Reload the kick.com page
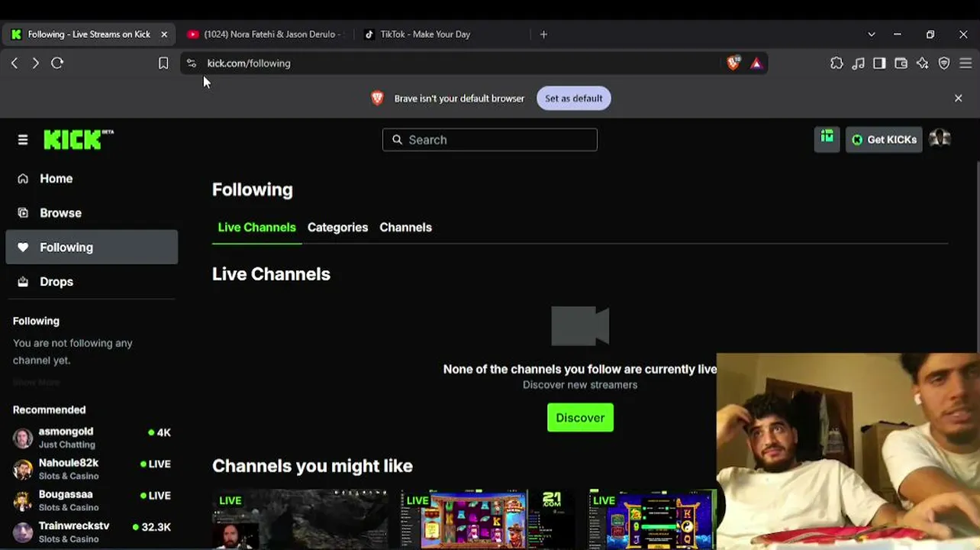Viewport: 980px width, 550px height. pyautogui.click(x=57, y=63)
